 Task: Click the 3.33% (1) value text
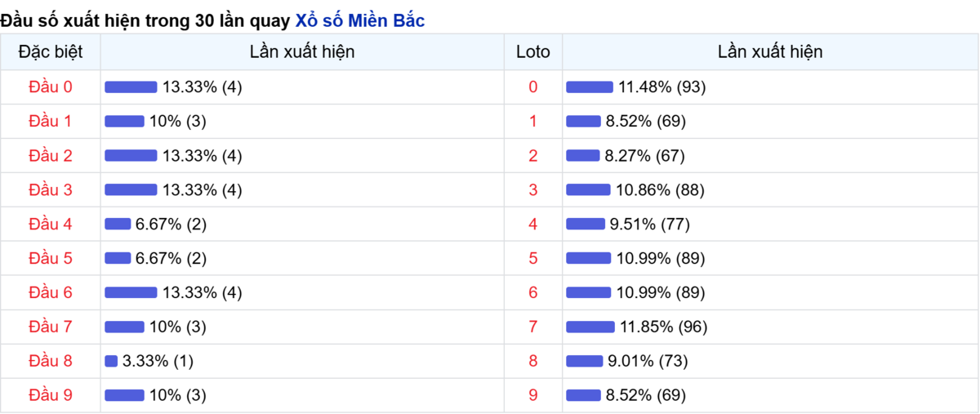pos(158,361)
